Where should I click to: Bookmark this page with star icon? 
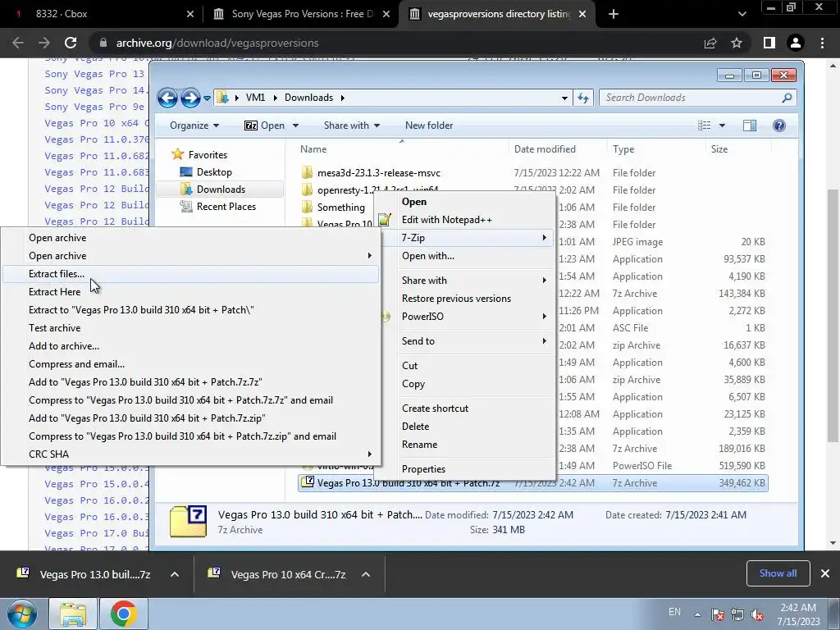coord(737,43)
